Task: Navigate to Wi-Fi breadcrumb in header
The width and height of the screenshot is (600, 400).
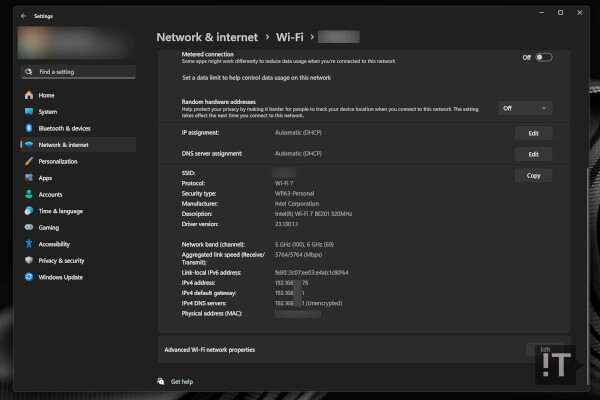Action: point(292,37)
